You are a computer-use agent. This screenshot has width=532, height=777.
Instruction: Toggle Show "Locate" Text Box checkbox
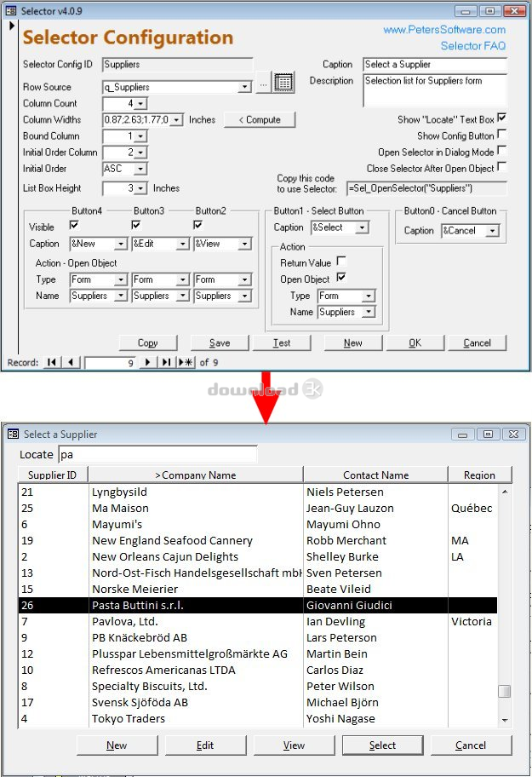[501, 118]
